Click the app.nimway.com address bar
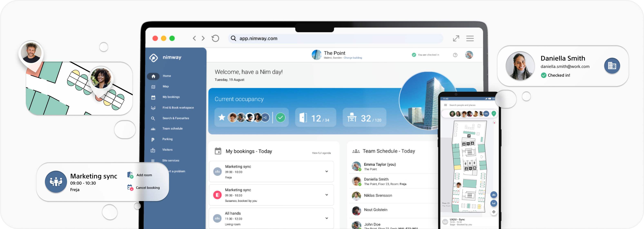Viewport: 644px width, 229px height. [x=335, y=39]
